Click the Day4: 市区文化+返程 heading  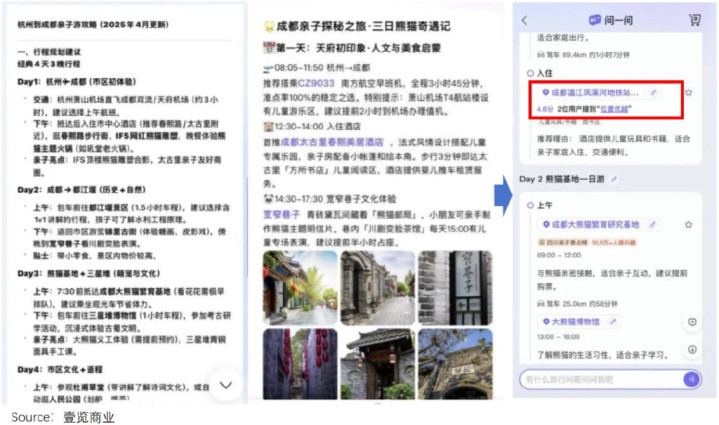60,369
